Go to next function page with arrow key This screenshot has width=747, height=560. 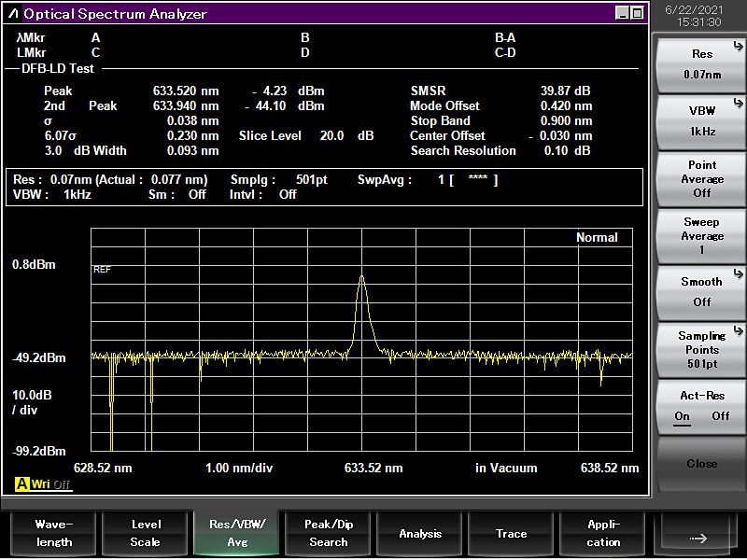(x=697, y=536)
